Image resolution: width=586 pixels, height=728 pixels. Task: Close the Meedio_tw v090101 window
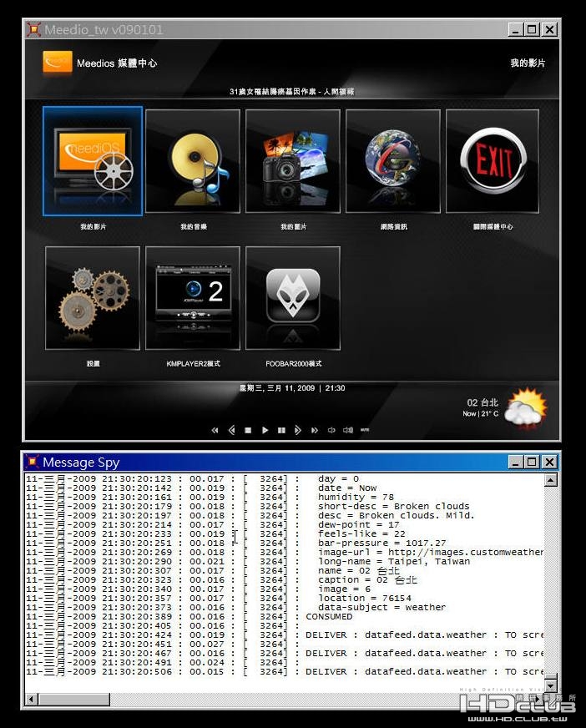point(550,30)
